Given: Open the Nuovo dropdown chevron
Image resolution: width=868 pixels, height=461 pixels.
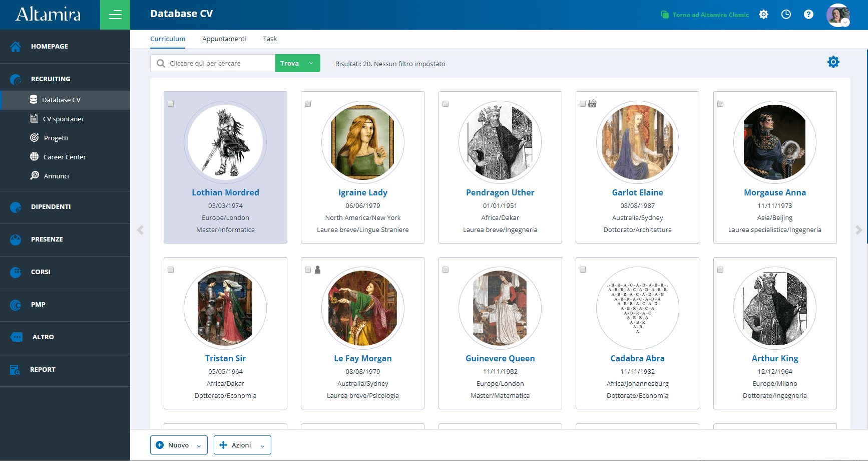Looking at the screenshot, I should (x=199, y=445).
